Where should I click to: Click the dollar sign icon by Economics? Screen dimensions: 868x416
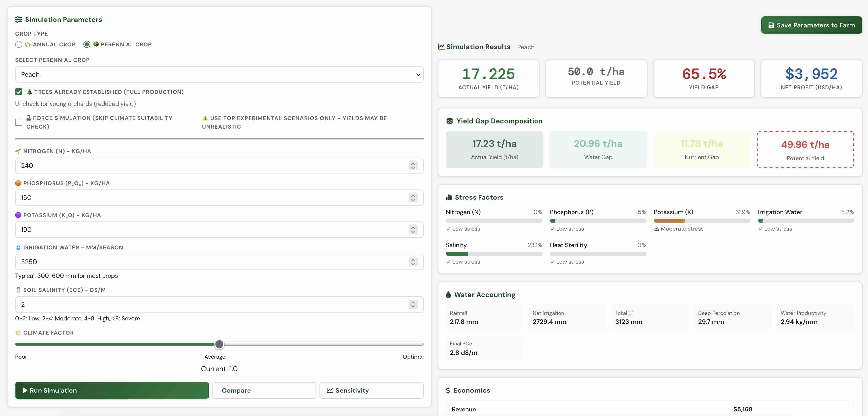tap(448, 390)
